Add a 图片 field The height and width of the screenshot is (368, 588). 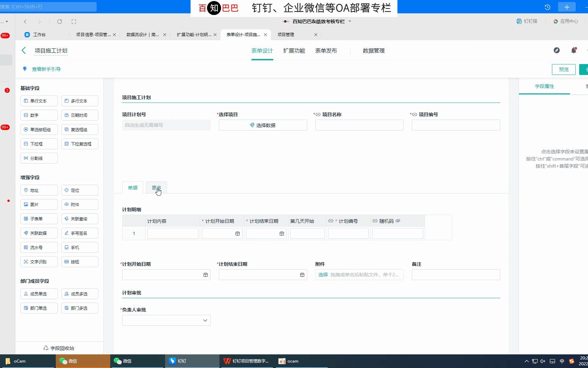click(x=39, y=204)
